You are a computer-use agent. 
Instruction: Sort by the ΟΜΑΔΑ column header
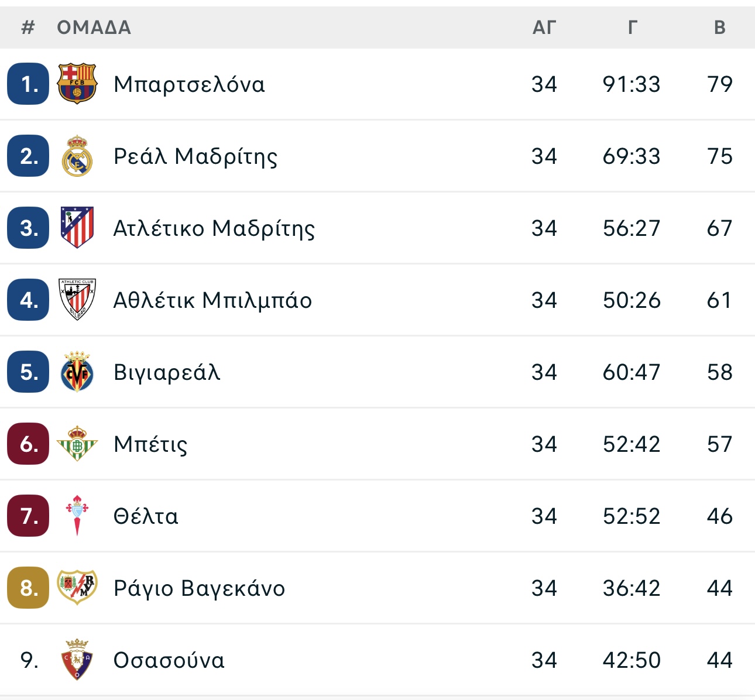pos(94,28)
